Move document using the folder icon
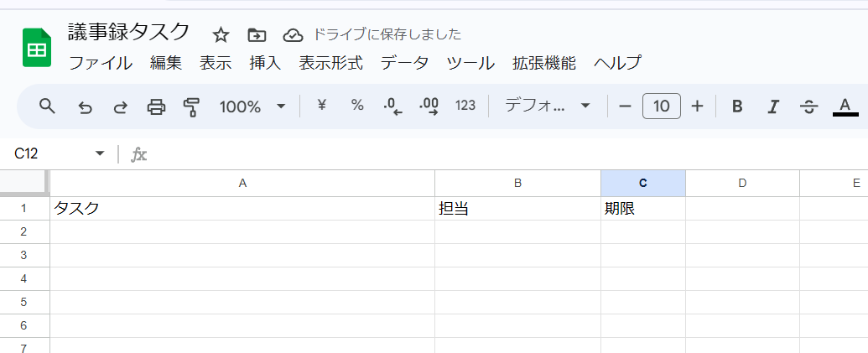 (257, 35)
